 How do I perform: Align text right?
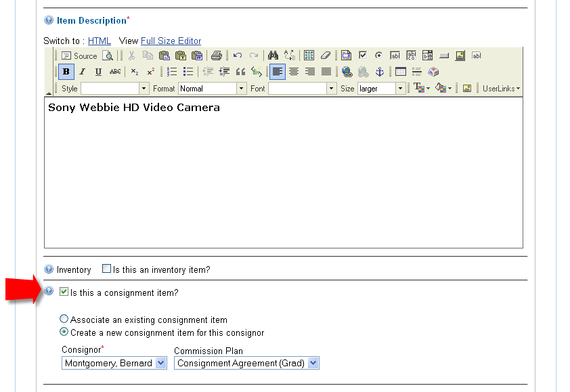point(310,72)
